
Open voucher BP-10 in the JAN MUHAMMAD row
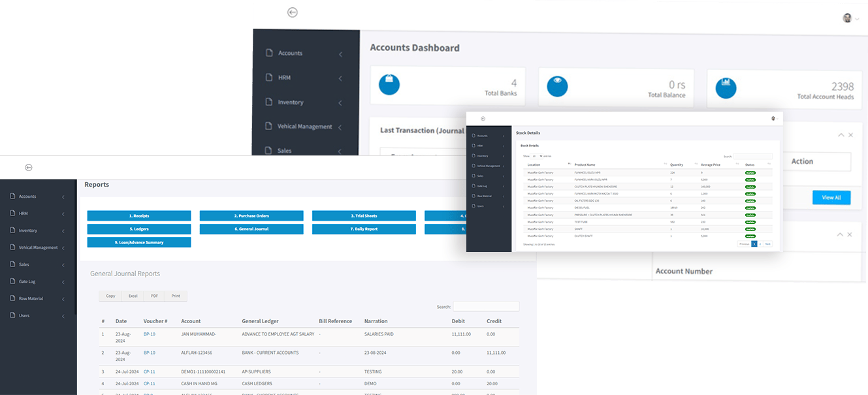coord(150,334)
